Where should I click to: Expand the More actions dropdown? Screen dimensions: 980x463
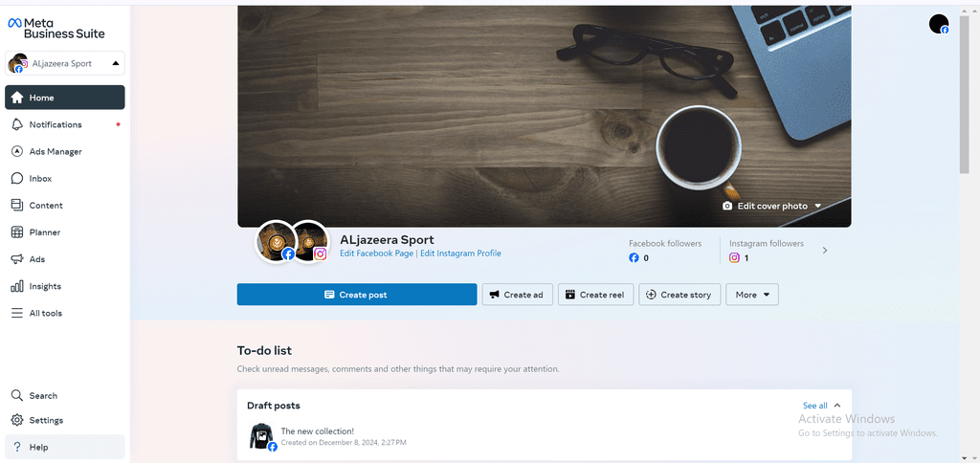point(752,295)
